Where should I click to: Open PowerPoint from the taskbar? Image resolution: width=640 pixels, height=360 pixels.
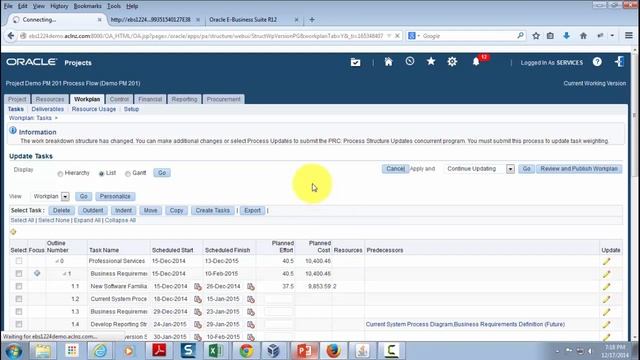click(x=304, y=351)
